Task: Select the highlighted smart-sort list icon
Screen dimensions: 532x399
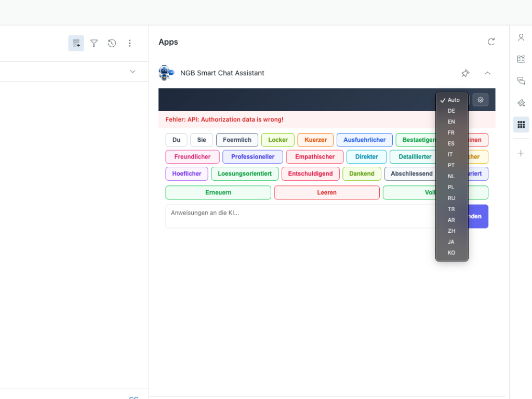Action: 76,43
